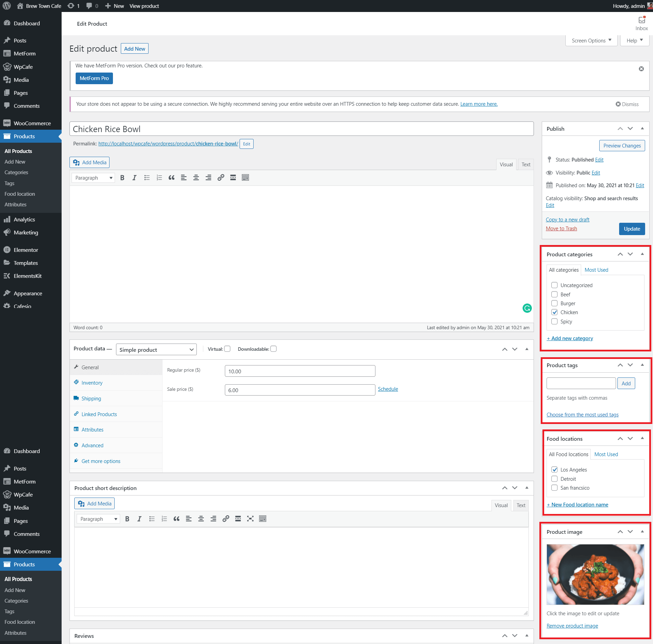Switch main editor to Text tab
The image size is (653, 644).
pos(526,165)
